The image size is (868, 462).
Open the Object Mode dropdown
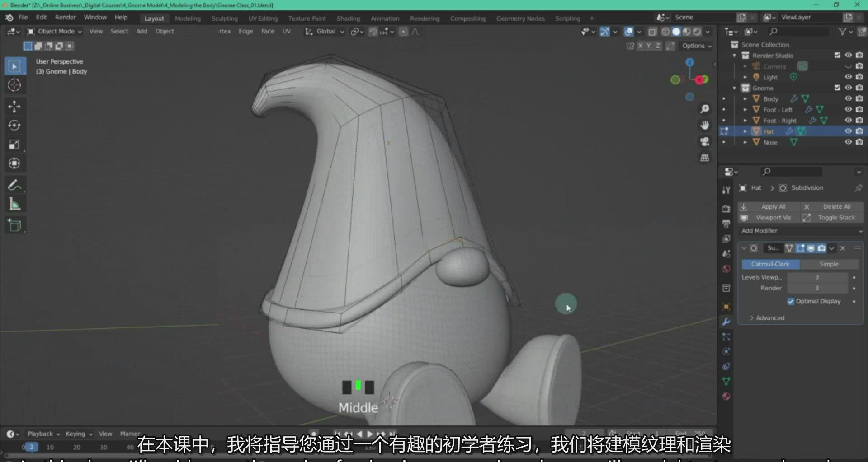[x=54, y=31]
